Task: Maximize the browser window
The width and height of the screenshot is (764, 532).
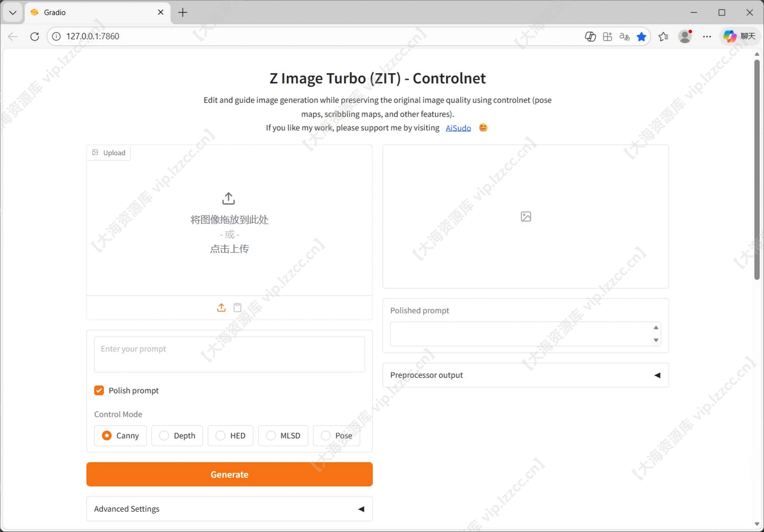Action: tap(722, 13)
